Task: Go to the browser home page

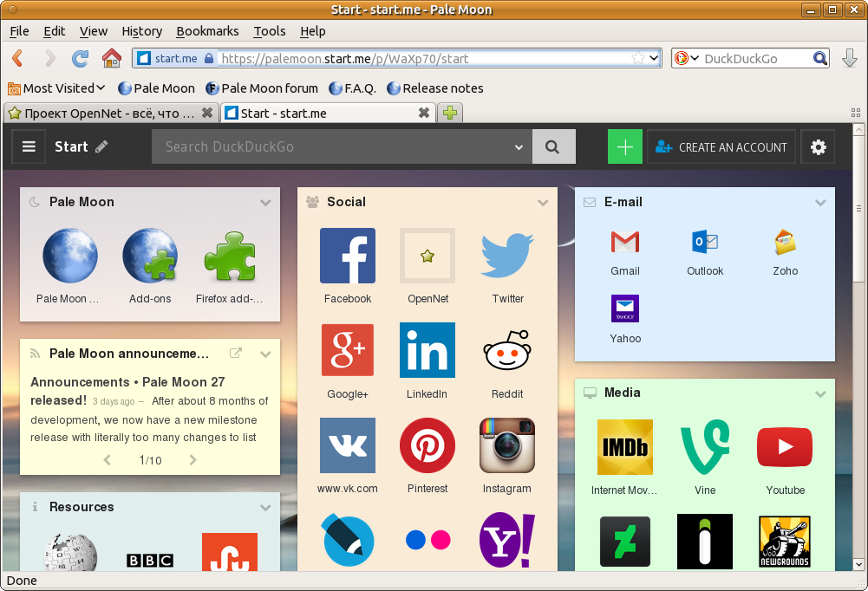Action: tap(112, 58)
